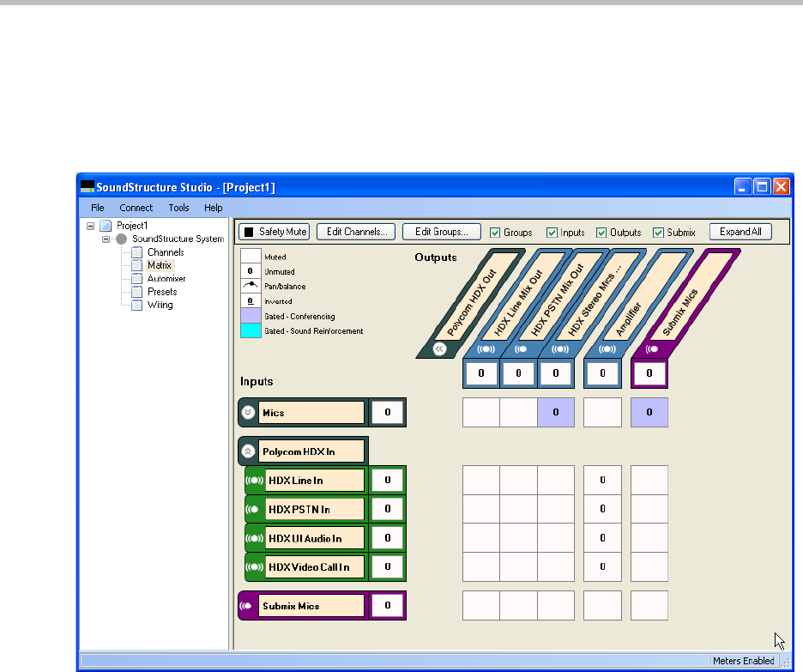Click the stereo icon on HDX Line In
The height and width of the screenshot is (672, 803).
coord(256,481)
